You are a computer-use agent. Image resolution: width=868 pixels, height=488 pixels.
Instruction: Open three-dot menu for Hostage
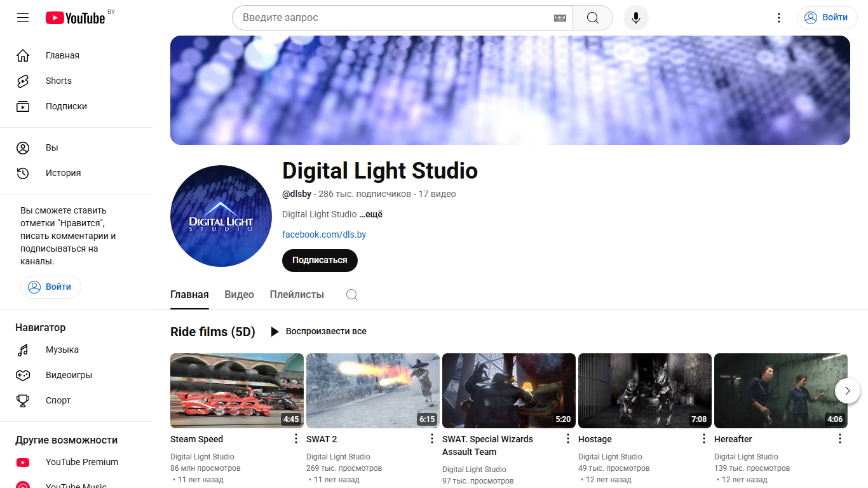(x=704, y=438)
